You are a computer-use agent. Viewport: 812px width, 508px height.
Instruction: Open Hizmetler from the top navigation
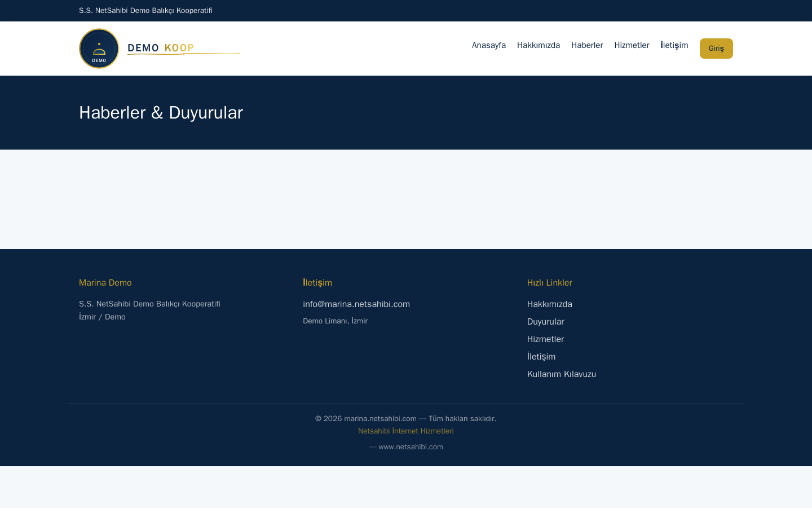(x=632, y=45)
